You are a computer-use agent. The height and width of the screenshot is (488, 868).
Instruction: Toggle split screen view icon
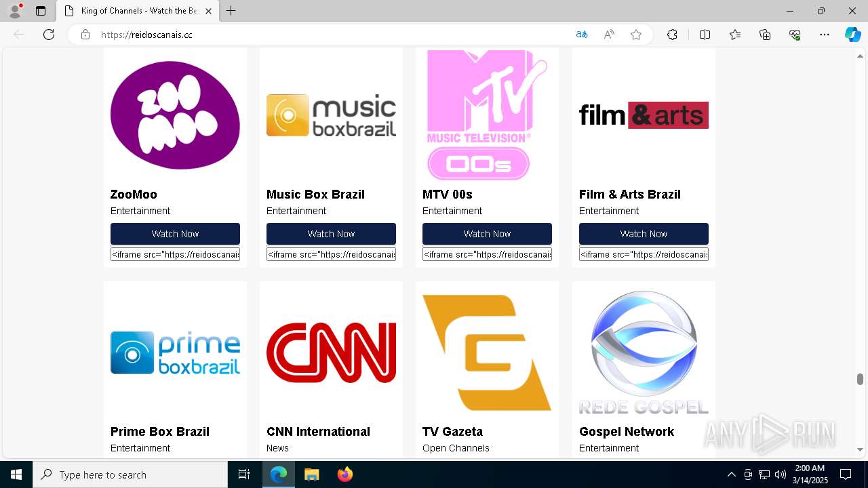705,35
